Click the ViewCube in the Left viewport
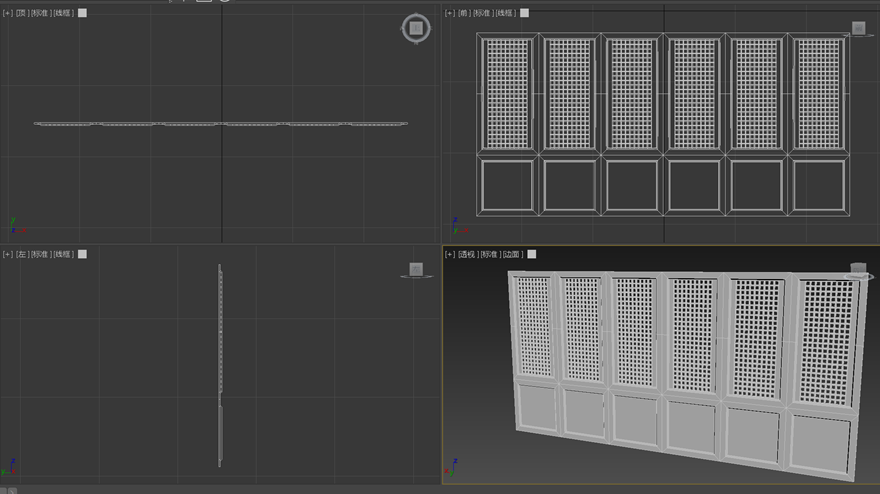Viewport: 880px width, 494px height. (416, 270)
